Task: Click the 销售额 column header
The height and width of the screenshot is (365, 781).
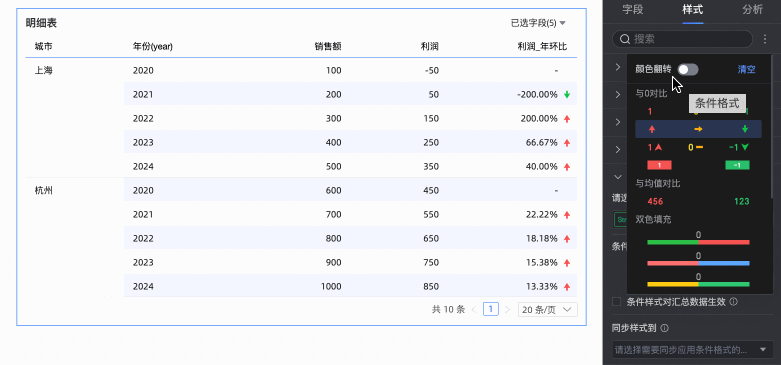Action: click(328, 46)
